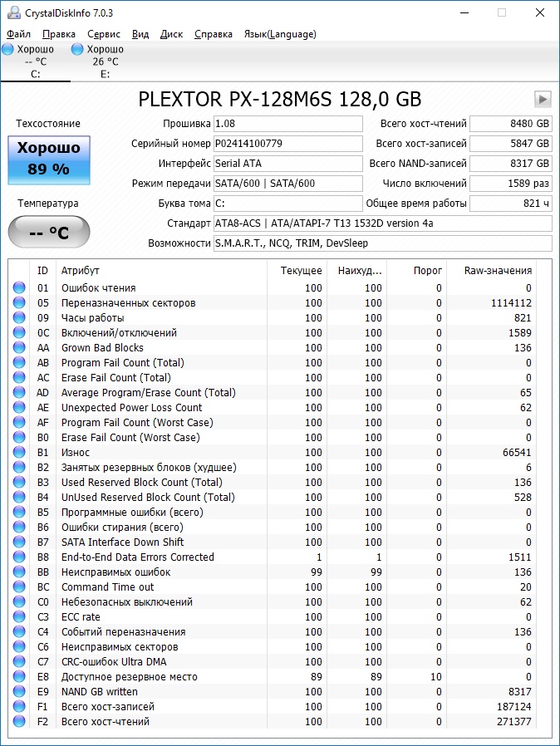Screen dimensions: 560x746
Task: Click status icon for AF Program Fail Worst Case
Action: pyautogui.click(x=19, y=422)
